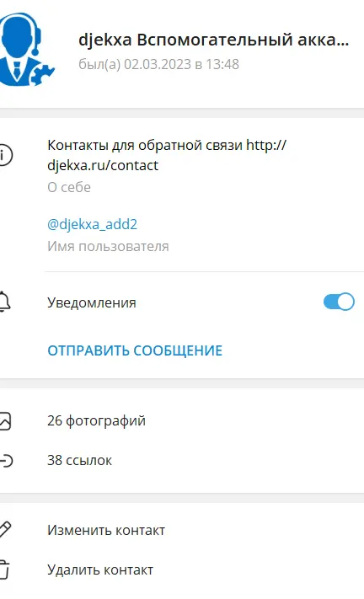Toggle the Уведомления notifications switch

[339, 302]
